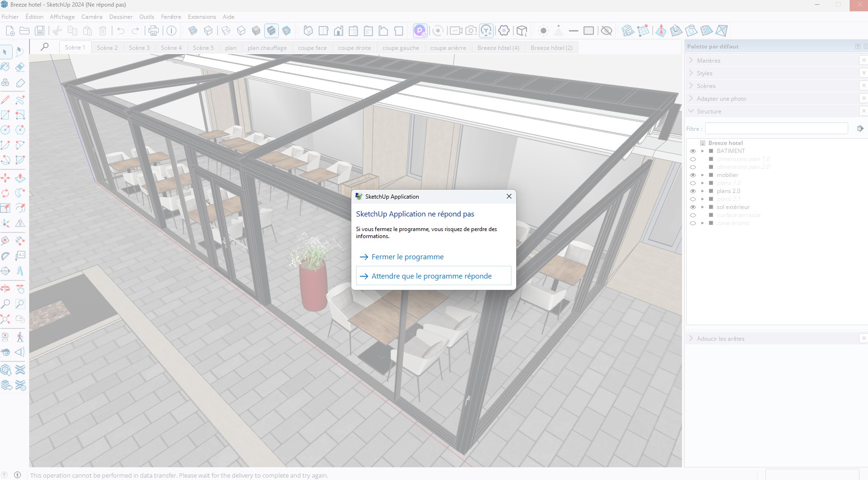
Task: Select Breeze hotel root in Structure tree
Action: click(x=725, y=143)
